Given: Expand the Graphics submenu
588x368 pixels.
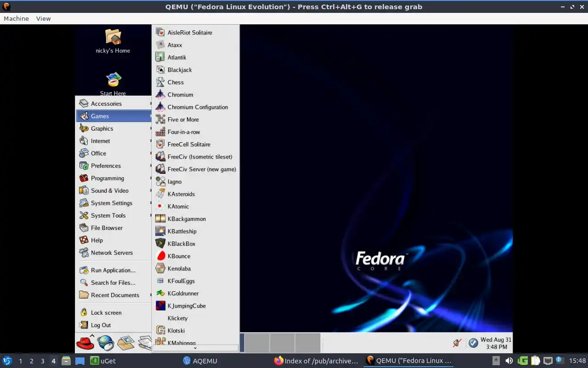Looking at the screenshot, I should point(114,129).
